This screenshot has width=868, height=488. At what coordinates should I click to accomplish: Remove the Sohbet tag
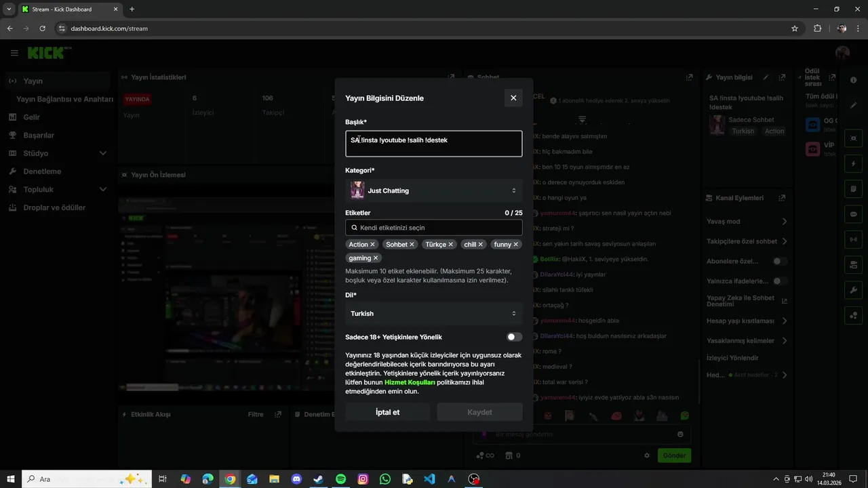[x=412, y=245]
